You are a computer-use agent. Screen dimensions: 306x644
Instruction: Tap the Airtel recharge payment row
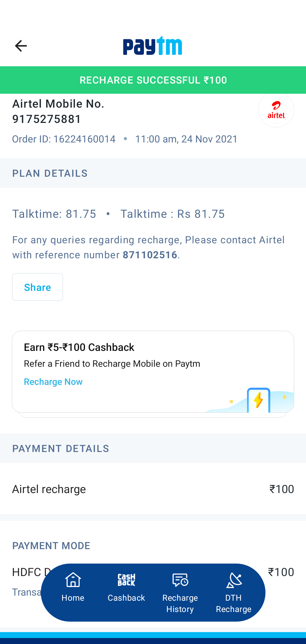(x=153, y=489)
